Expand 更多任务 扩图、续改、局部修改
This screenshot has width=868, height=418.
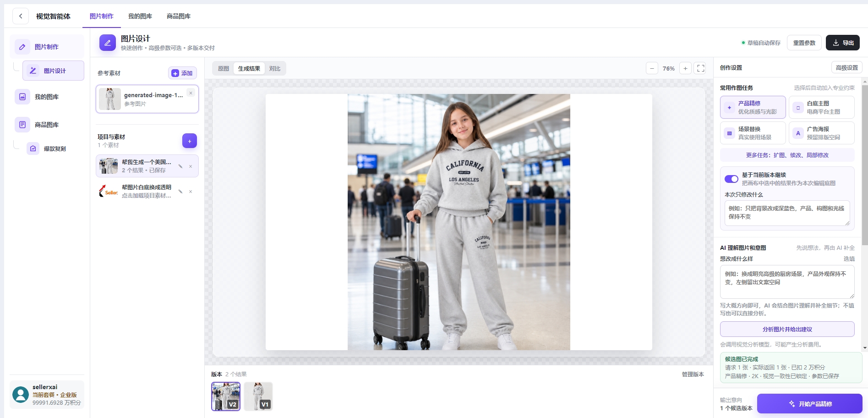(787, 155)
